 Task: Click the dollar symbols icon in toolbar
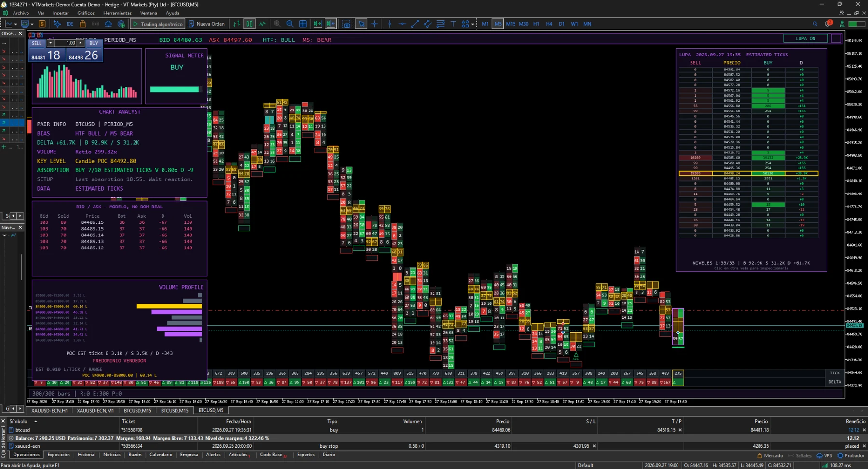(42, 24)
